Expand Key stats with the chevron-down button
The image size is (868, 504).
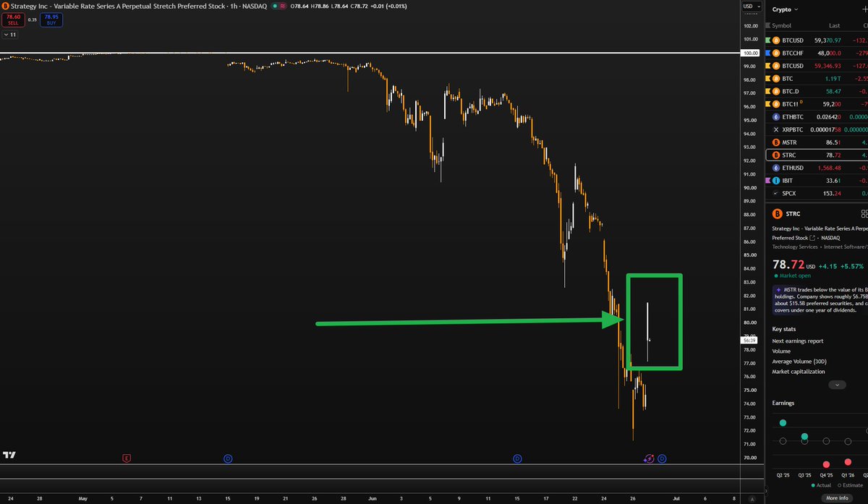pos(836,385)
